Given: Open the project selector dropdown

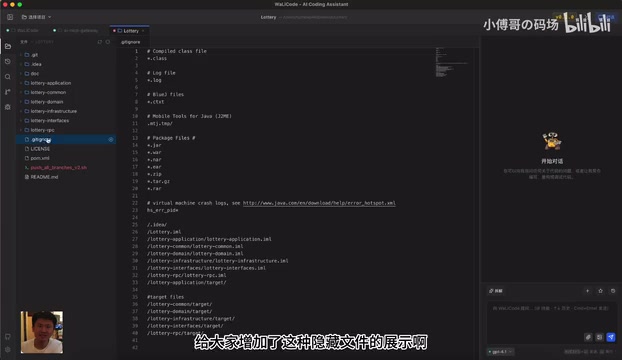Looking at the screenshot, I should pyautogui.click(x=36, y=17).
